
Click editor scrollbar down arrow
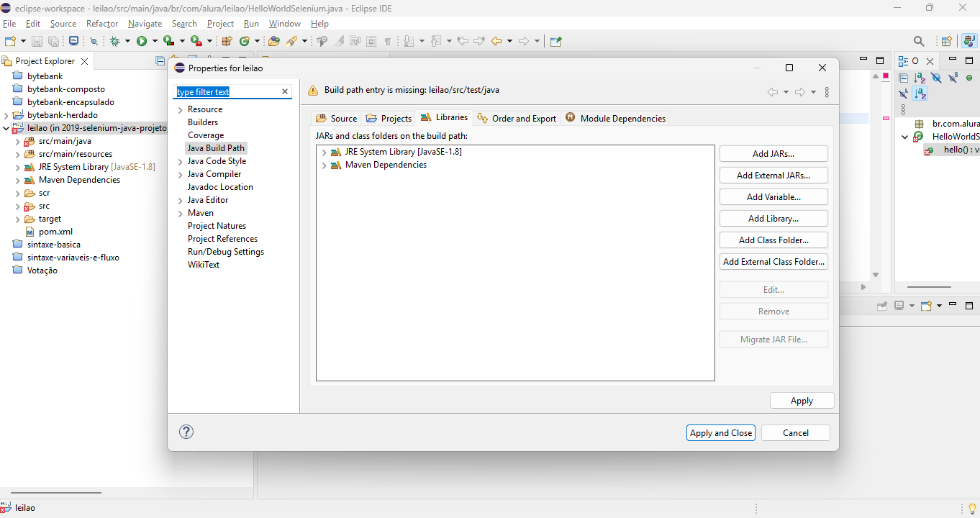(x=876, y=275)
